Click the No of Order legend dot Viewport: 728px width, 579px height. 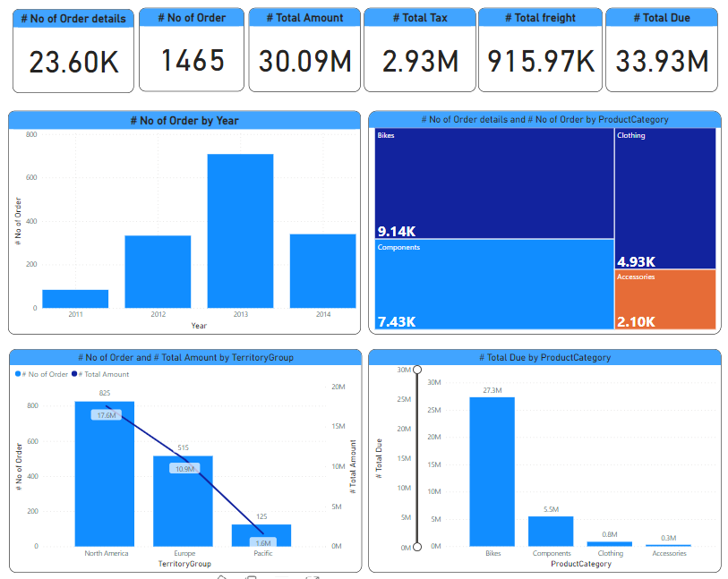18,374
